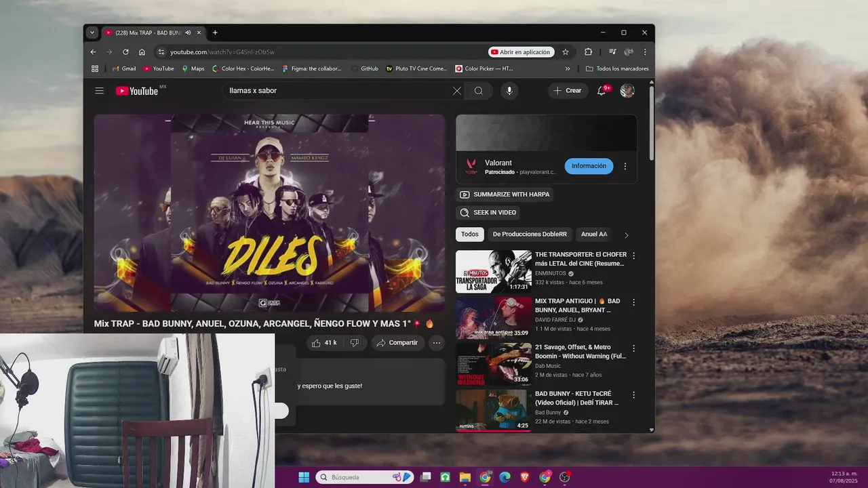Screen dimensions: 868x488
Task: Open a new browser tab
Action: tap(215, 33)
